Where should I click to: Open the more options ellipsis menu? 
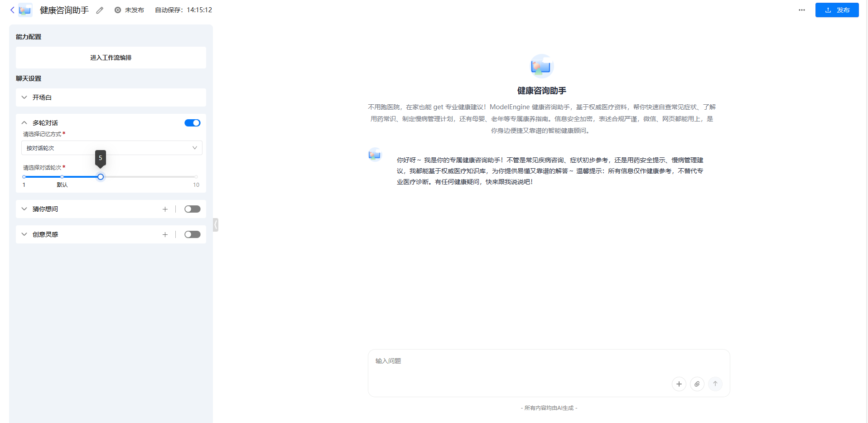coord(801,10)
